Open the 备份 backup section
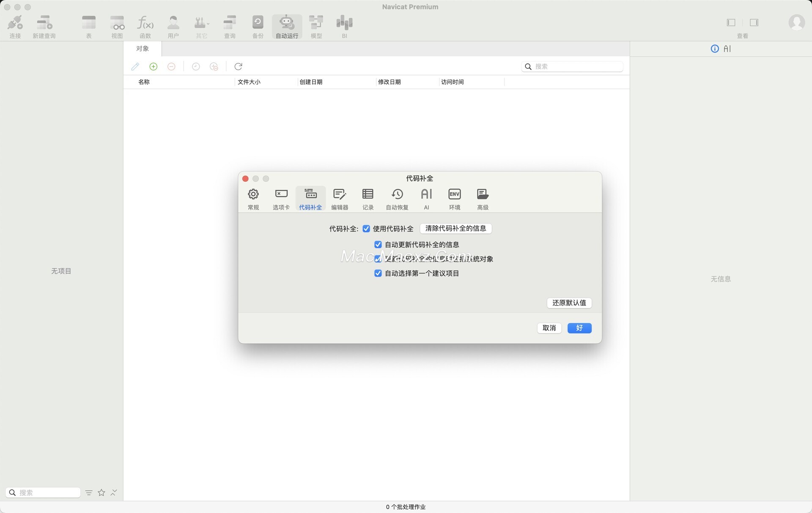 click(x=258, y=27)
